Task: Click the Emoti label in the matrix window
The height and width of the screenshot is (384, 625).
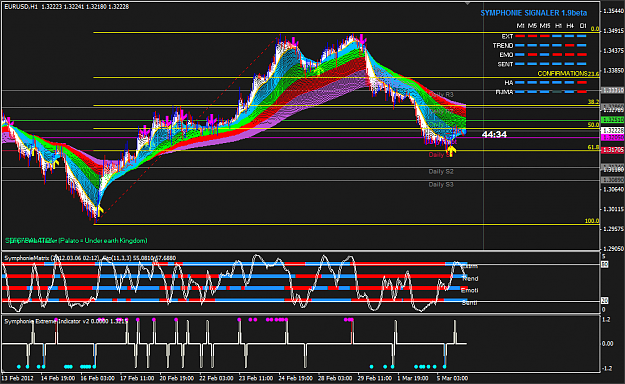Action: point(470,290)
